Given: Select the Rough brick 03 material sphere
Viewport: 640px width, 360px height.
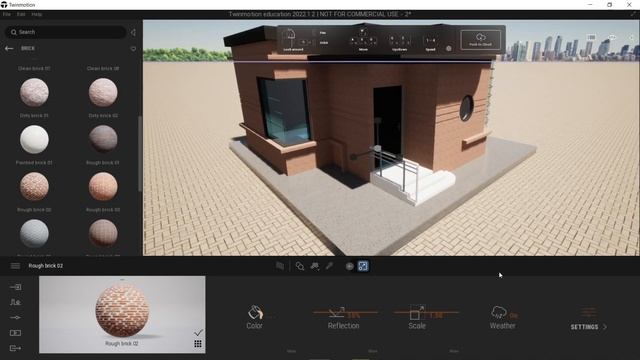Looking at the screenshot, I should point(103,187).
